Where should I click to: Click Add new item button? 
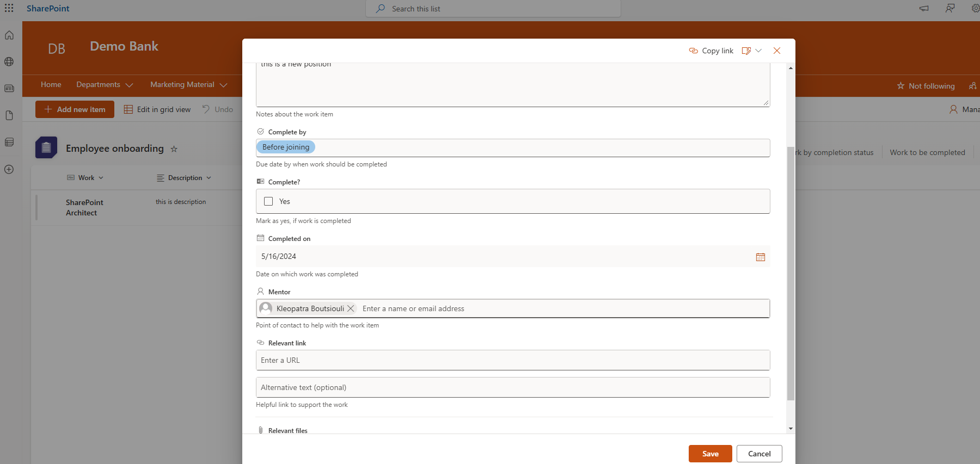point(75,109)
